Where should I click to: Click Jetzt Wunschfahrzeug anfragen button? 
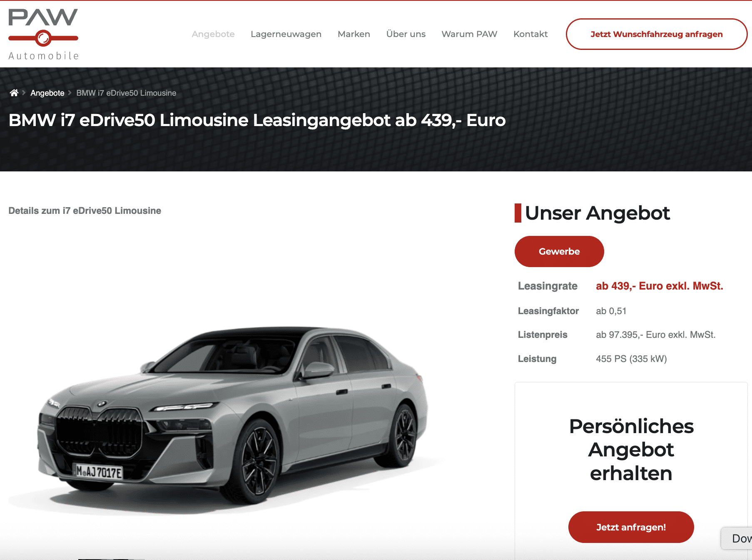pos(657,34)
